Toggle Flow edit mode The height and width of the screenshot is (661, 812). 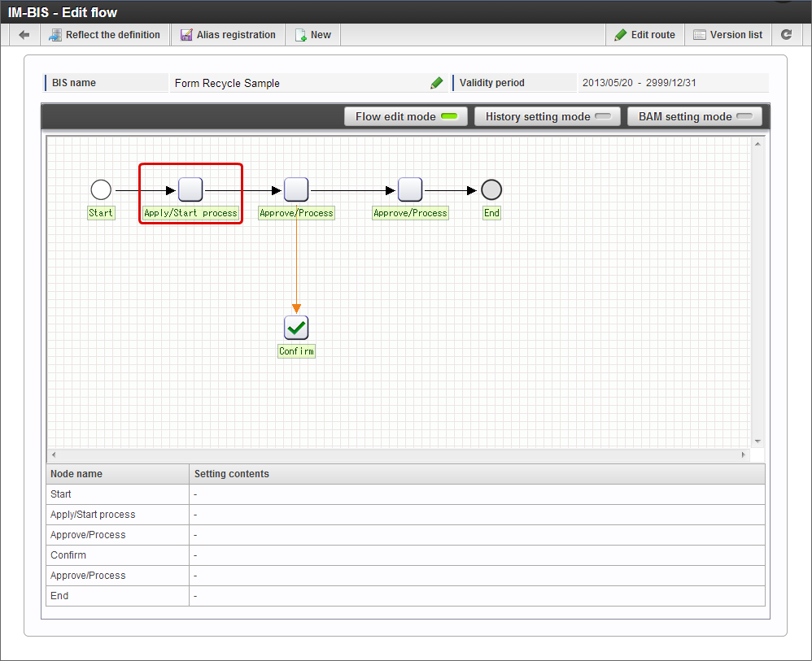click(406, 116)
